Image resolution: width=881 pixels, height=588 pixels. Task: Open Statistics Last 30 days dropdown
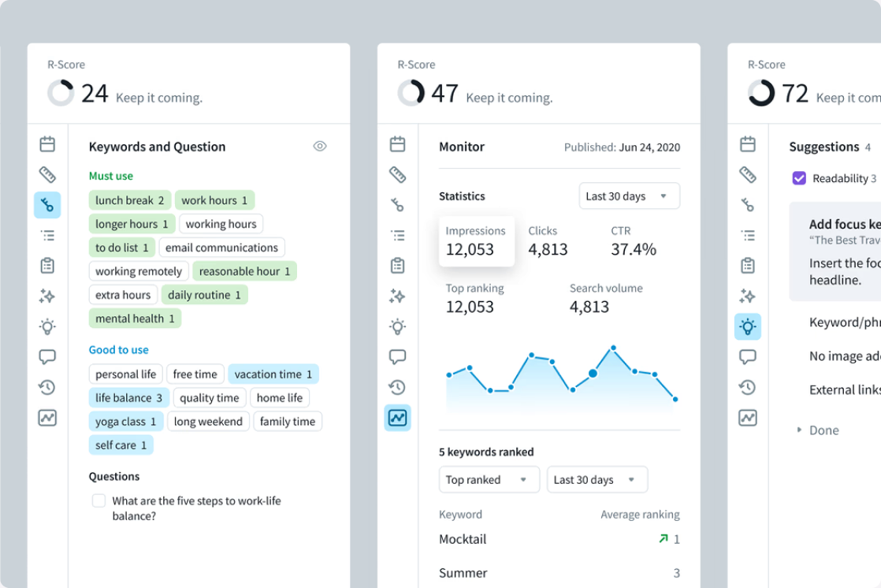[x=630, y=196]
